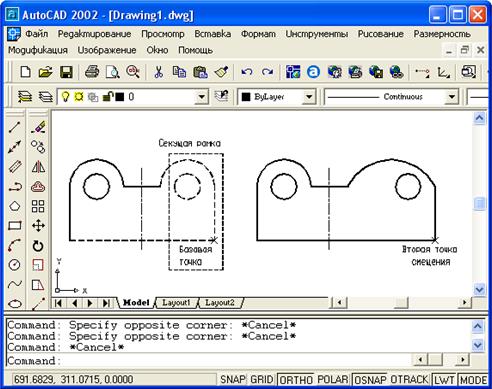
Task: Toggle MODEL space button in status bar
Action: [x=473, y=379]
